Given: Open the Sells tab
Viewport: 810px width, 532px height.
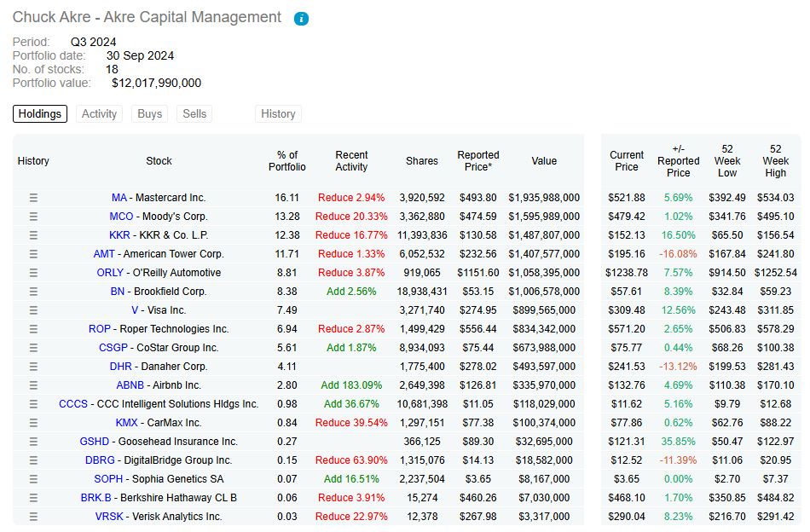Looking at the screenshot, I should point(194,114).
